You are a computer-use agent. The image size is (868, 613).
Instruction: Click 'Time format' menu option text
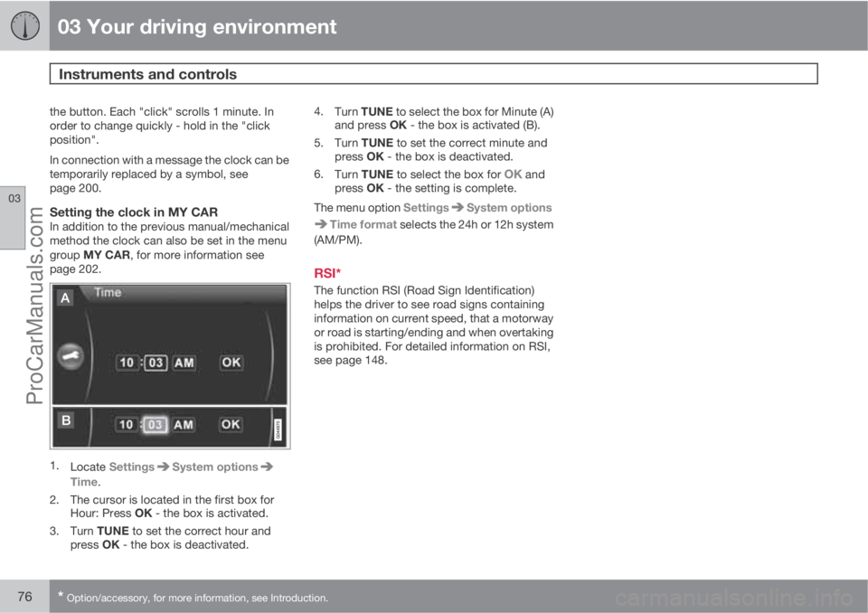click(x=363, y=224)
